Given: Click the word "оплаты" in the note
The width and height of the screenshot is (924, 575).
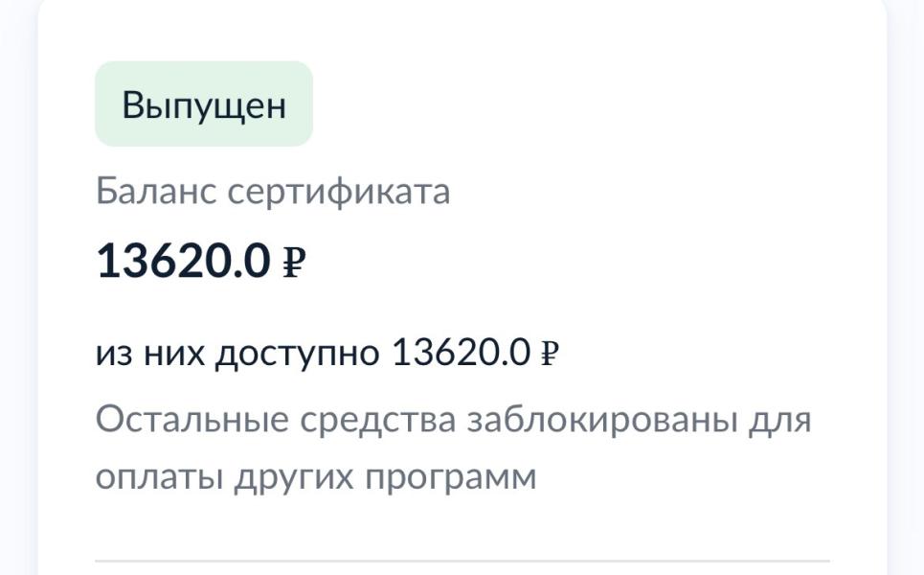Looking at the screenshot, I should tap(159, 476).
